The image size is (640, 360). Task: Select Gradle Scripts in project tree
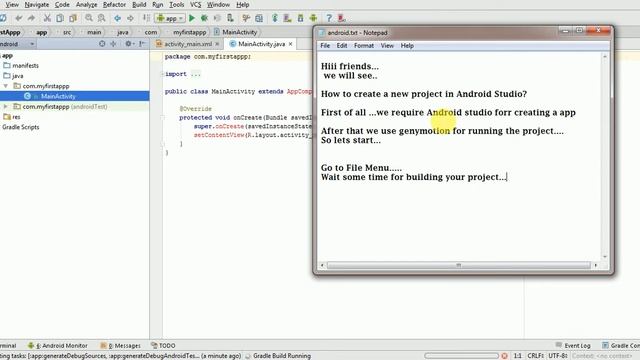pyautogui.click(x=20, y=127)
